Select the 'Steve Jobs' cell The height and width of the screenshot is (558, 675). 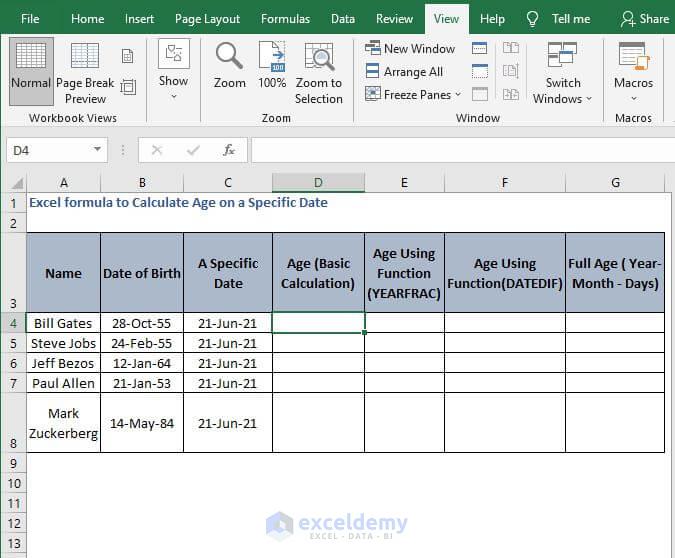click(63, 343)
